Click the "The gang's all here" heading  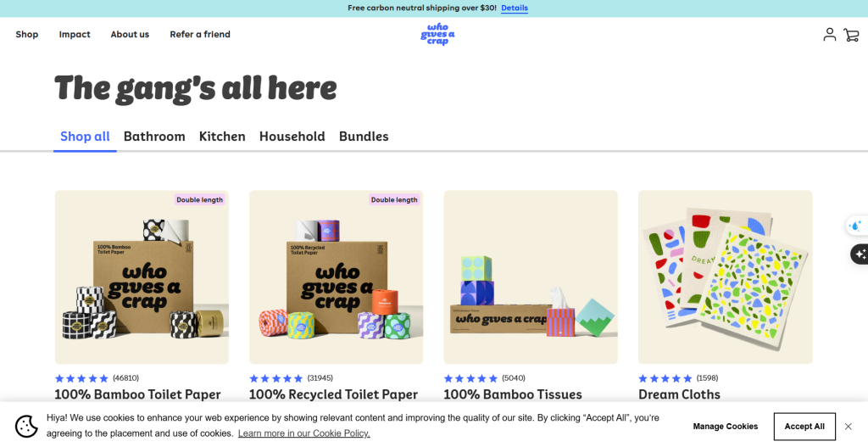(196, 88)
